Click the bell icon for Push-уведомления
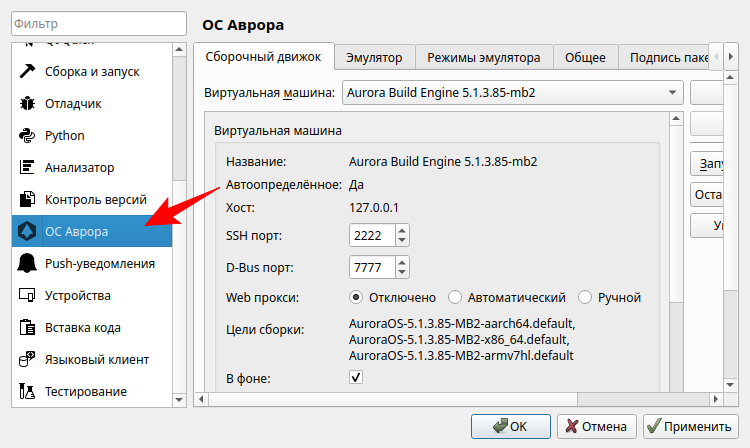This screenshot has height=448, width=750. (x=27, y=263)
